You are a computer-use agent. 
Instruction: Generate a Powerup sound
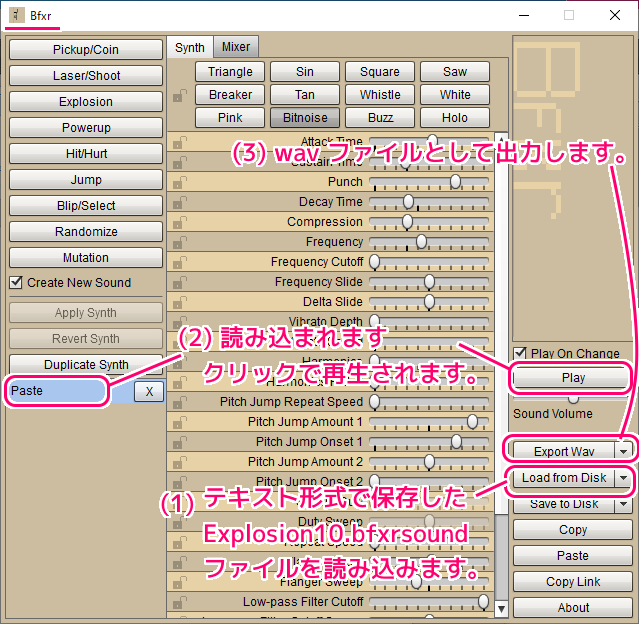pyautogui.click(x=86, y=128)
